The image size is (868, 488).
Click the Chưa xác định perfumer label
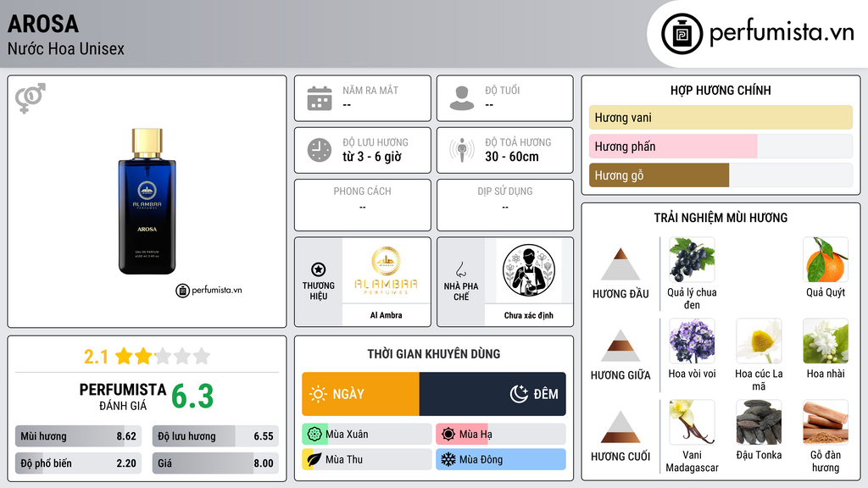click(529, 315)
